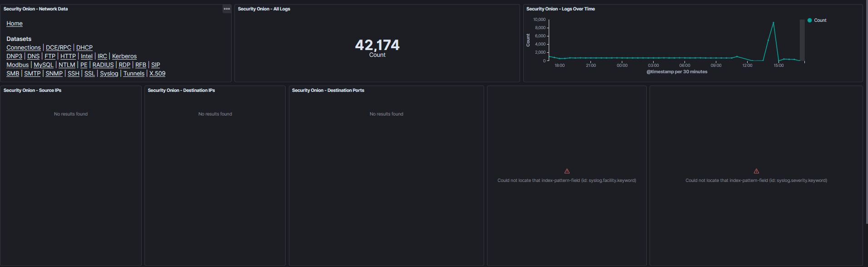868x267 pixels.
Task: Open the HTTP dataset link
Action: pyautogui.click(x=68, y=56)
